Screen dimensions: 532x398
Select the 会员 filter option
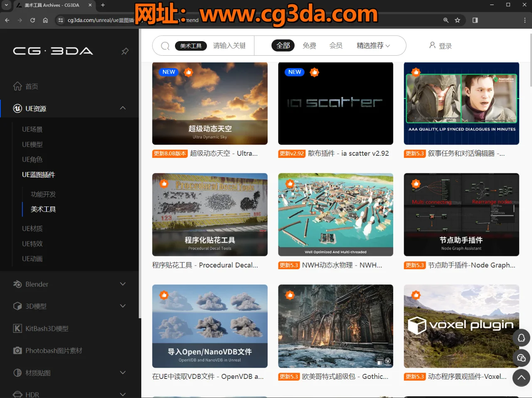336,46
